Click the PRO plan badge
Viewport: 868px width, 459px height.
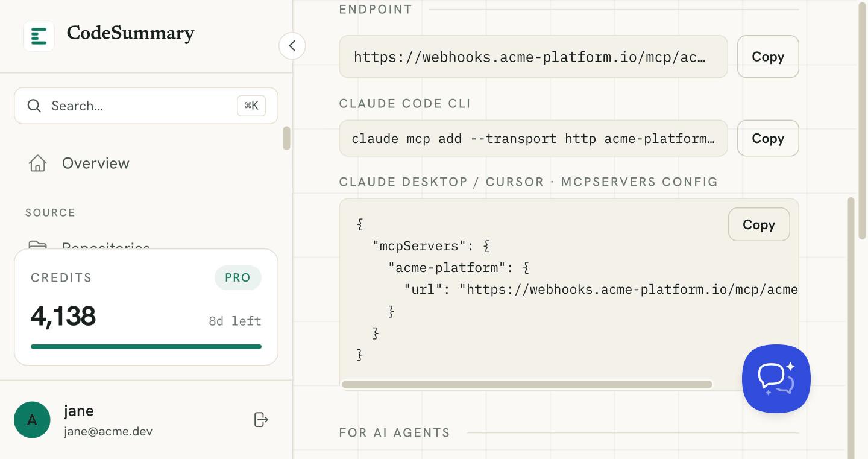coord(238,278)
